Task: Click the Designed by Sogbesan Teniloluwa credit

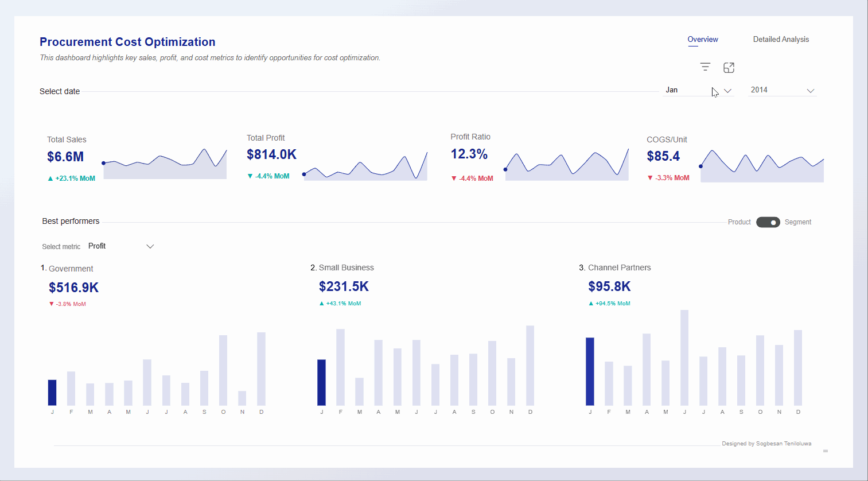Action: [x=766, y=443]
